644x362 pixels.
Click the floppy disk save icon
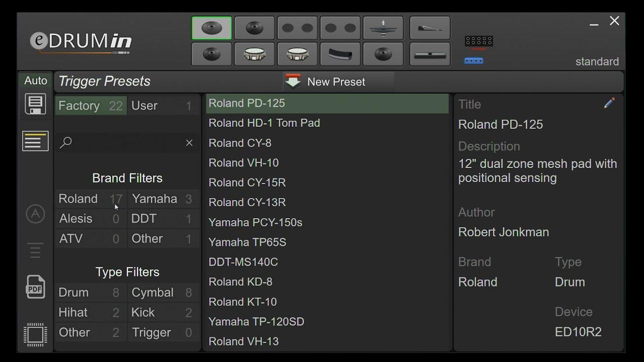coord(35,104)
